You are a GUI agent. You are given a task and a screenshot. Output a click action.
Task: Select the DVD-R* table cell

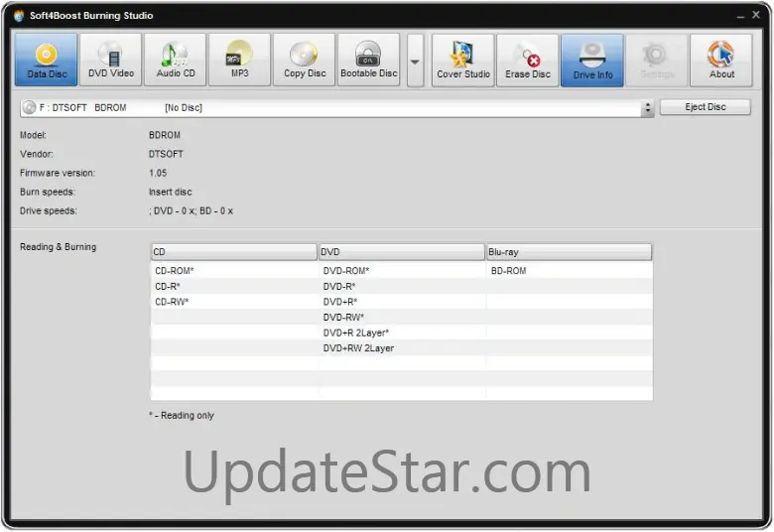[402, 287]
